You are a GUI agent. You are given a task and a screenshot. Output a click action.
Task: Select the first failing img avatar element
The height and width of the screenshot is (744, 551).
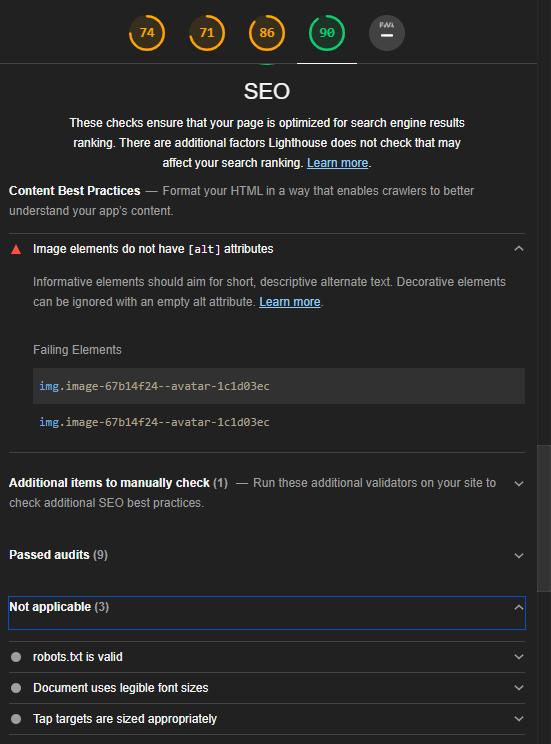[279, 386]
